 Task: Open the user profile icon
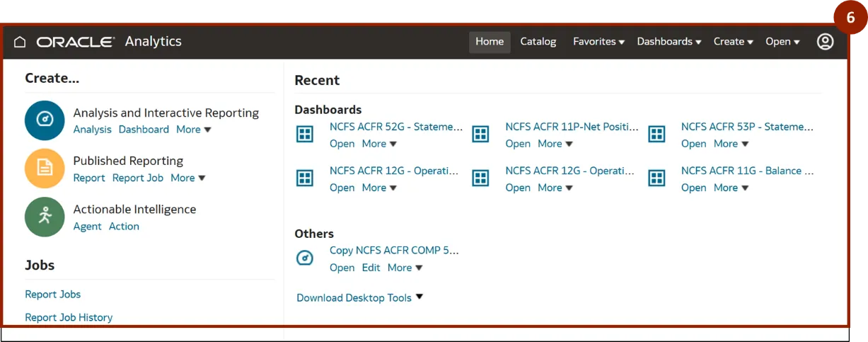pos(825,42)
